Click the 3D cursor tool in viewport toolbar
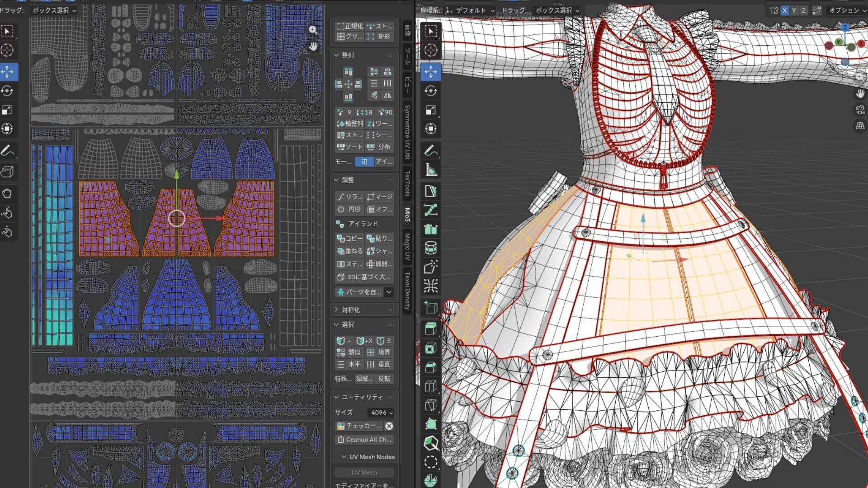 tap(430, 50)
